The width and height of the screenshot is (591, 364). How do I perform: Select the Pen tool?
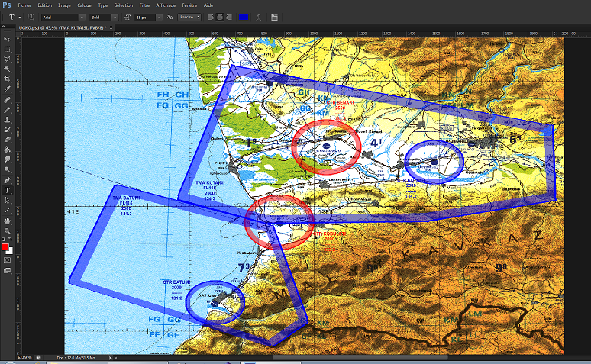7,181
